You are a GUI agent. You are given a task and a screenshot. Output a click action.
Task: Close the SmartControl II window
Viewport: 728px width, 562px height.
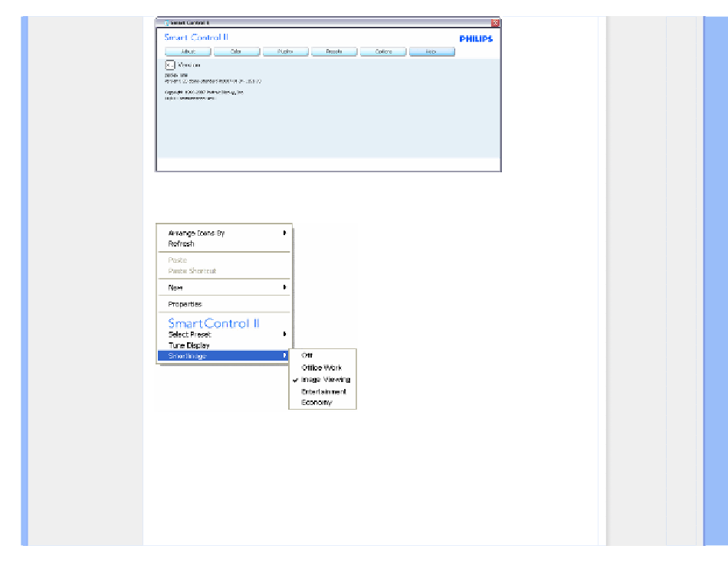[495, 22]
